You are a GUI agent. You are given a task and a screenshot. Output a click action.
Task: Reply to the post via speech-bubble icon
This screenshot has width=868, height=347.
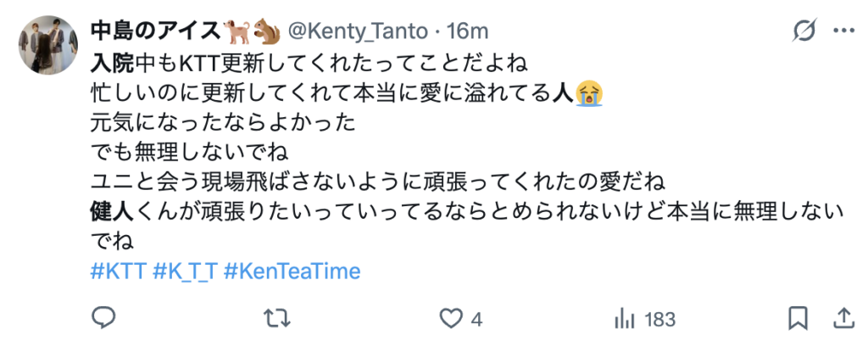pyautogui.click(x=103, y=319)
